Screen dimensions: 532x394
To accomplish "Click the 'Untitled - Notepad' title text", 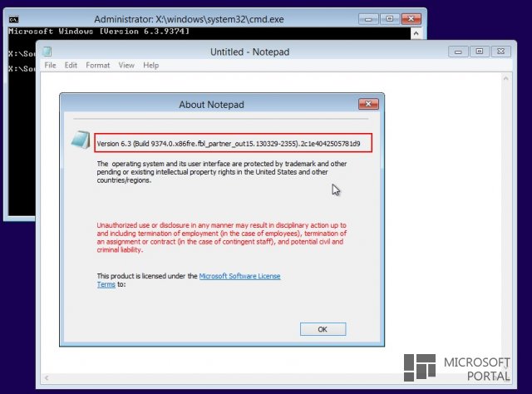I will [x=249, y=52].
